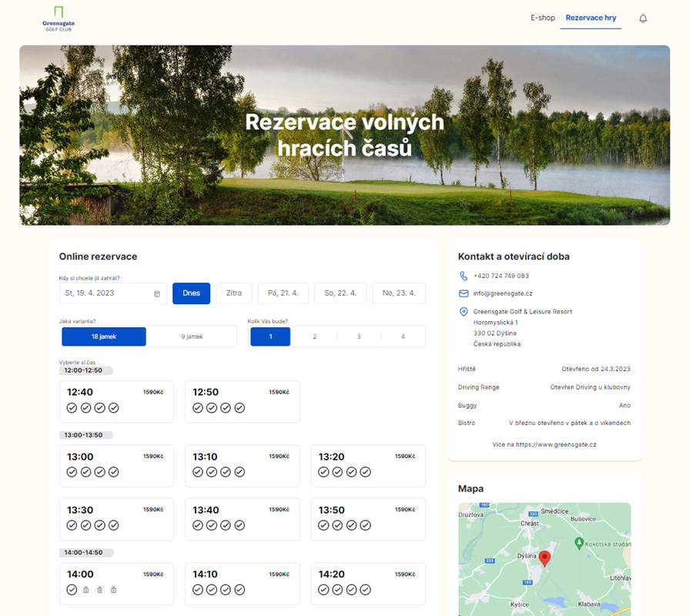
Task: Click the notification bell icon
Action: (x=643, y=18)
